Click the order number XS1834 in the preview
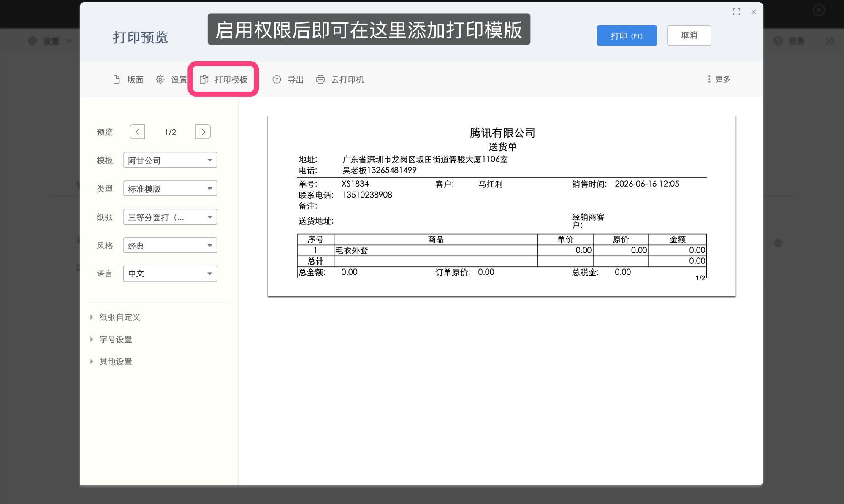 click(355, 184)
